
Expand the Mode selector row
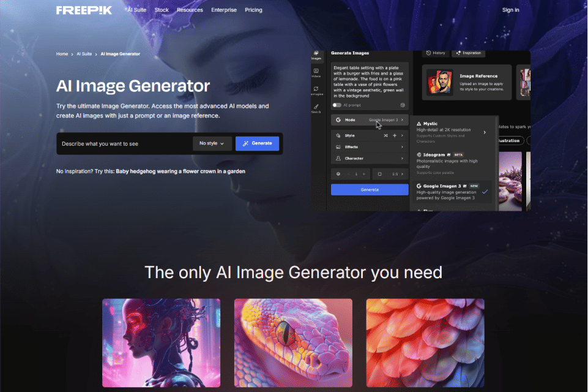370,120
